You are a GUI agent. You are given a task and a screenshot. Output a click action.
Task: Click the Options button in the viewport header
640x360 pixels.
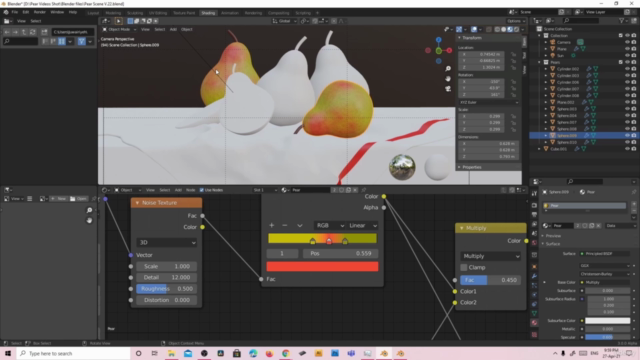click(x=516, y=21)
